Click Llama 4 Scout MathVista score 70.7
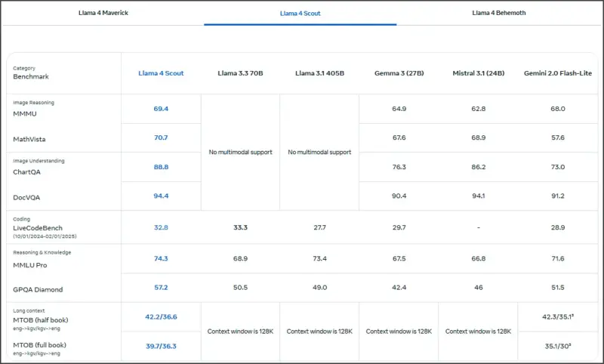 pos(161,137)
